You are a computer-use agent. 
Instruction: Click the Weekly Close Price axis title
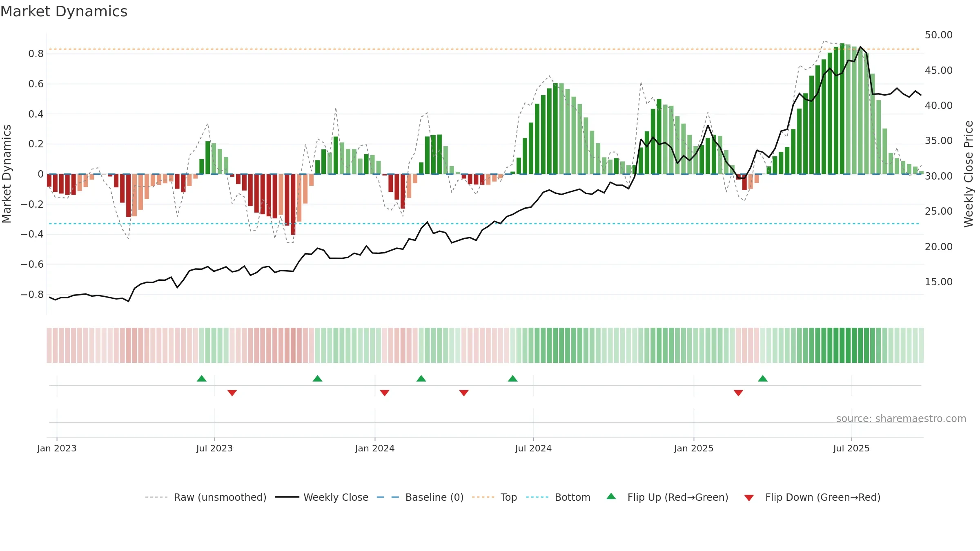pos(969,174)
